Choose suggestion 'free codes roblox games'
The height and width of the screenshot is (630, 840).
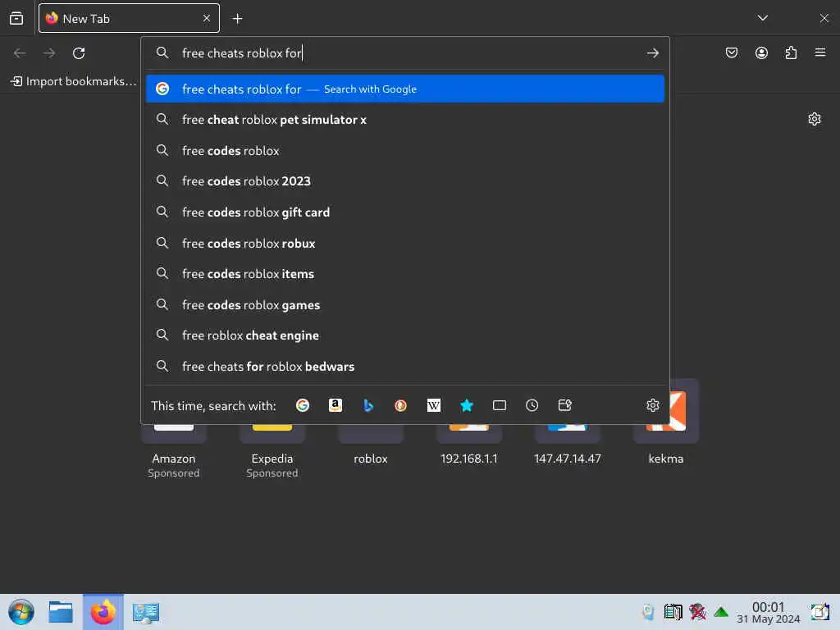[405, 305]
